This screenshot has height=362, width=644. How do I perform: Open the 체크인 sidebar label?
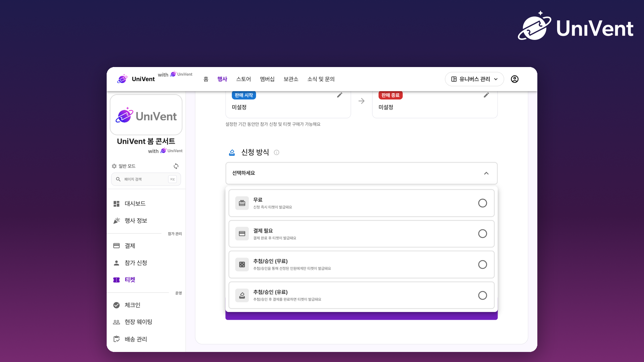pos(132,305)
